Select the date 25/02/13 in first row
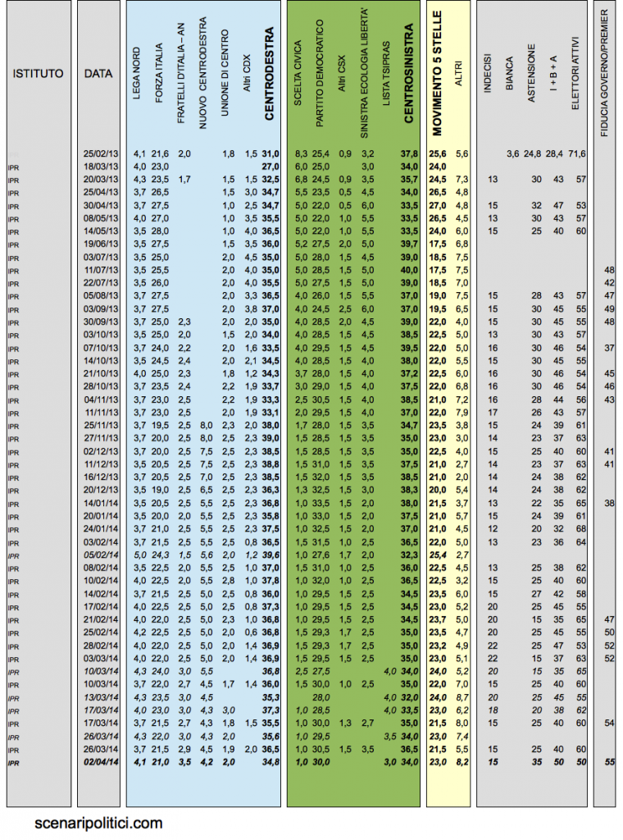Viewport: 623px width, 840px height. pyautogui.click(x=101, y=153)
